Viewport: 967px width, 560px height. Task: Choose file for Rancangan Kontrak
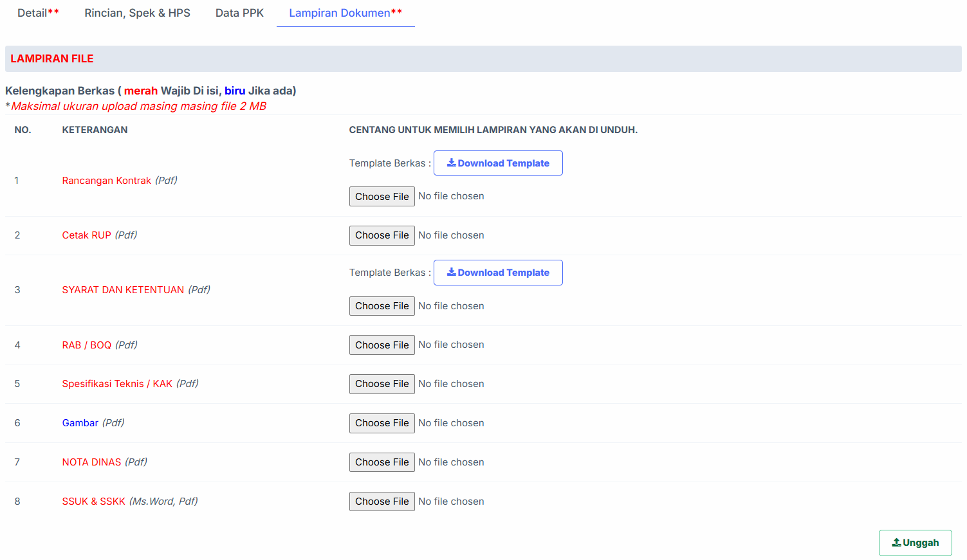click(x=382, y=197)
